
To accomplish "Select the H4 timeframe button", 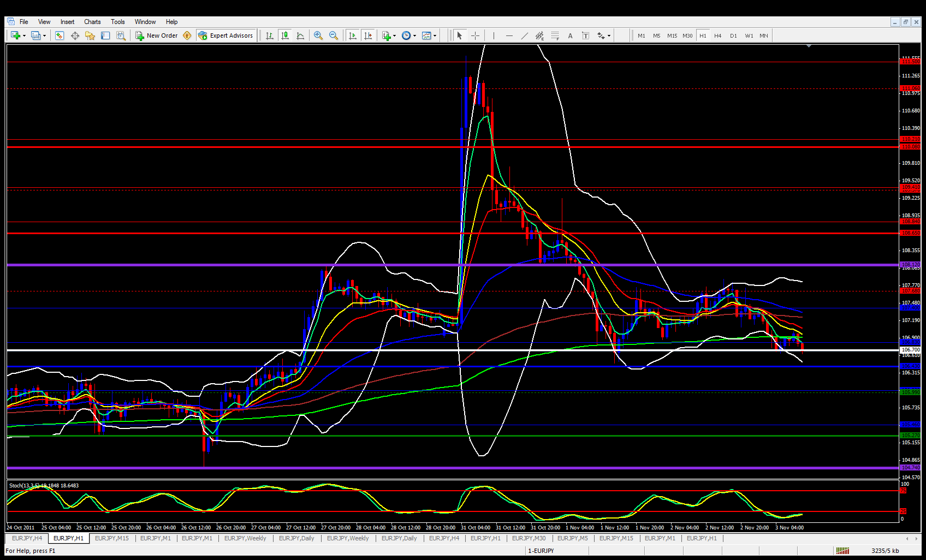I will coord(717,35).
